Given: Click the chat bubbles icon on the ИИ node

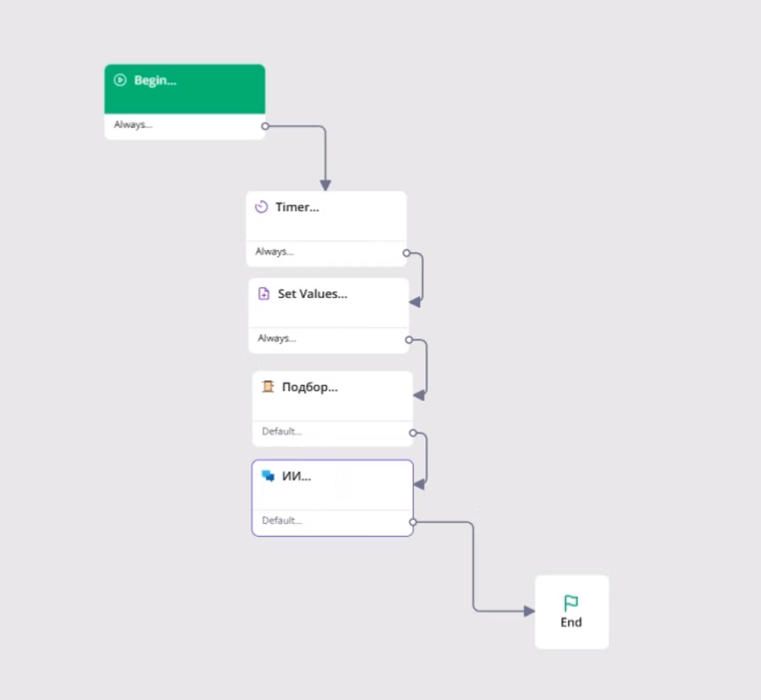Looking at the screenshot, I should [267, 475].
